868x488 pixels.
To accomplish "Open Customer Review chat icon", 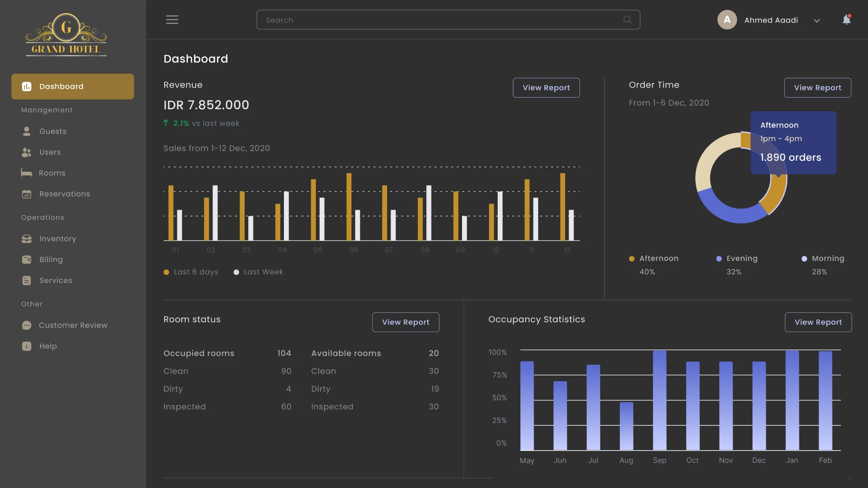I will pos(27,325).
